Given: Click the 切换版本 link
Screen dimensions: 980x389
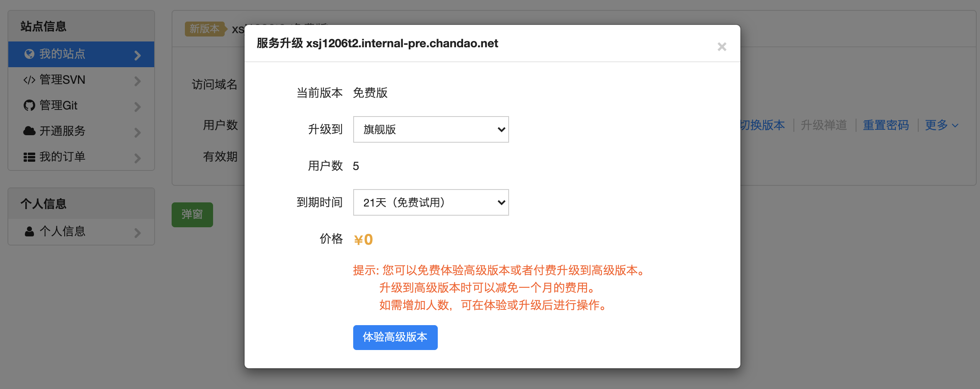Looking at the screenshot, I should click(x=762, y=125).
